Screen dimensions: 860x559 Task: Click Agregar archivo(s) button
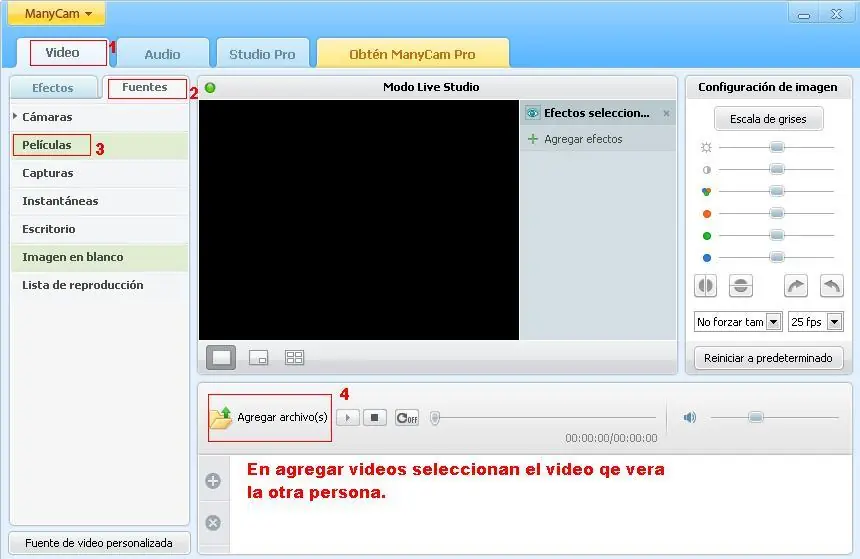click(270, 417)
